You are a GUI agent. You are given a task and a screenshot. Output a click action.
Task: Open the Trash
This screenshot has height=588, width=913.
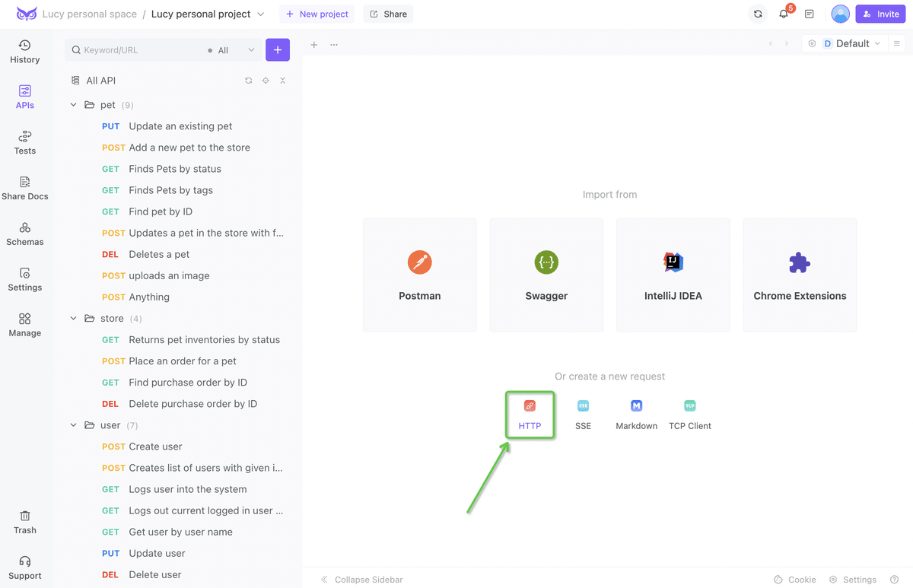pyautogui.click(x=25, y=523)
